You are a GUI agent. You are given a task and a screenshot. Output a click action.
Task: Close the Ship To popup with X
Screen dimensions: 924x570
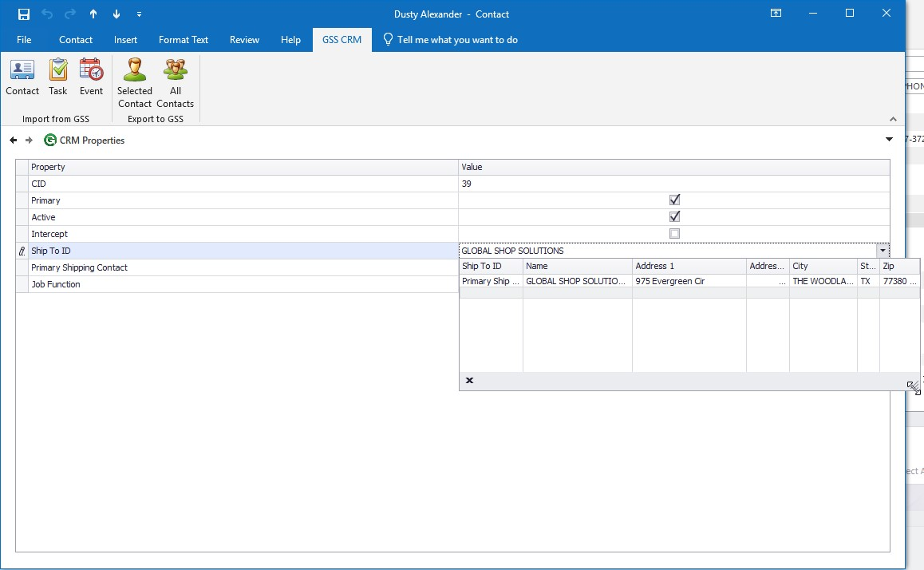click(470, 380)
